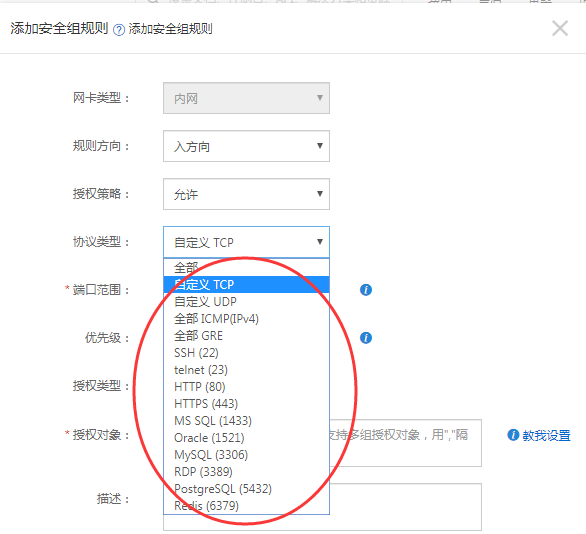This screenshot has height=534, width=586.
Task: Click info icon beside 优先级 field
Action: (366, 337)
